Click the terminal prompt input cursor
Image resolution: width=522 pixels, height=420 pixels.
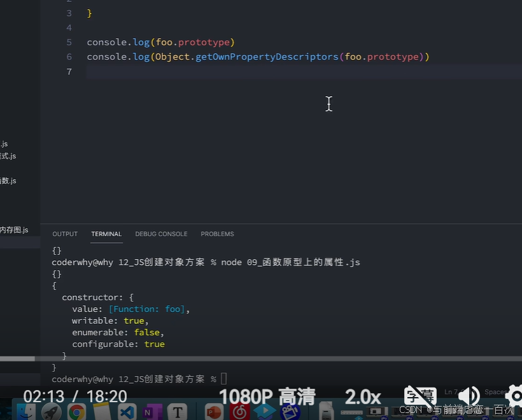[223, 379]
